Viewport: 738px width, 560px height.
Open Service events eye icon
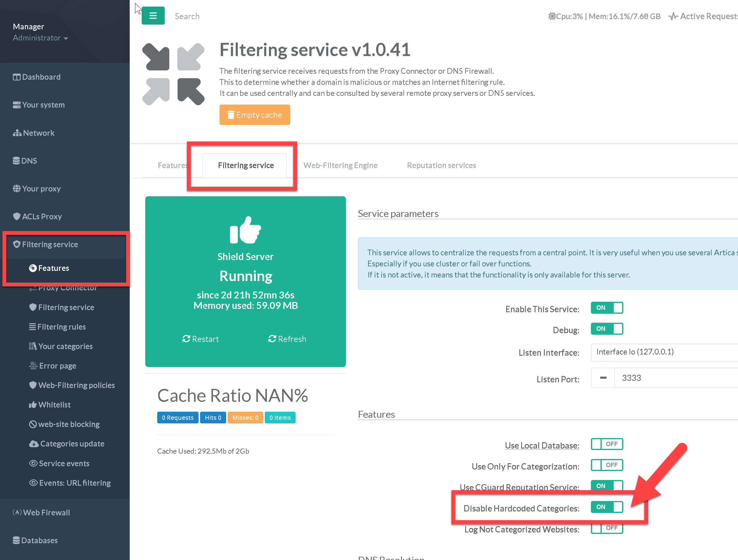(x=33, y=463)
